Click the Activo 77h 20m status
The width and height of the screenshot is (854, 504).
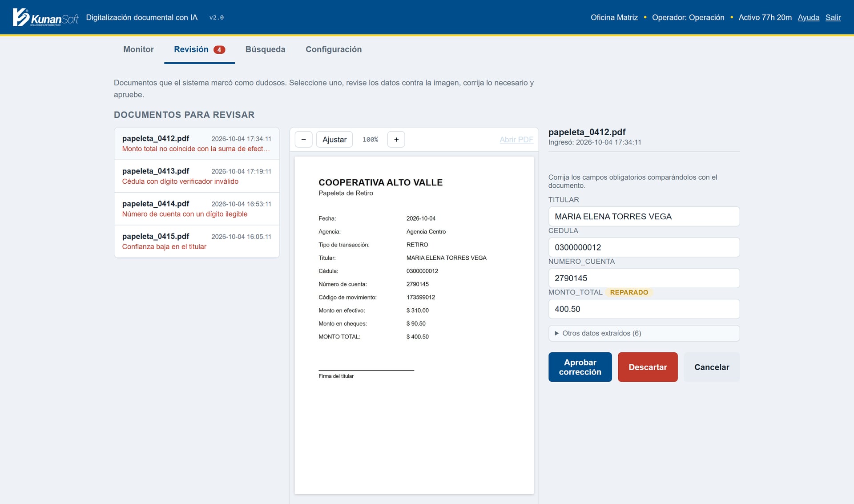[765, 17]
